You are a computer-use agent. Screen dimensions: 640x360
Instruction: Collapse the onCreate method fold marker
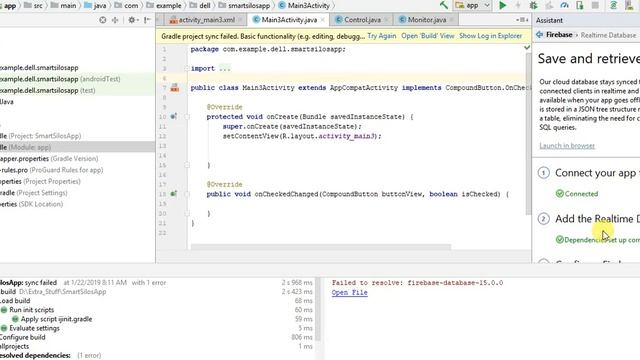coord(187,117)
